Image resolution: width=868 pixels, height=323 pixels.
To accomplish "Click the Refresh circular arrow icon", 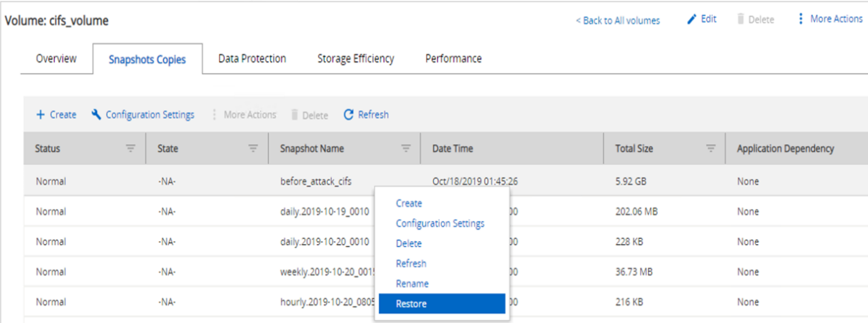I will (x=348, y=115).
